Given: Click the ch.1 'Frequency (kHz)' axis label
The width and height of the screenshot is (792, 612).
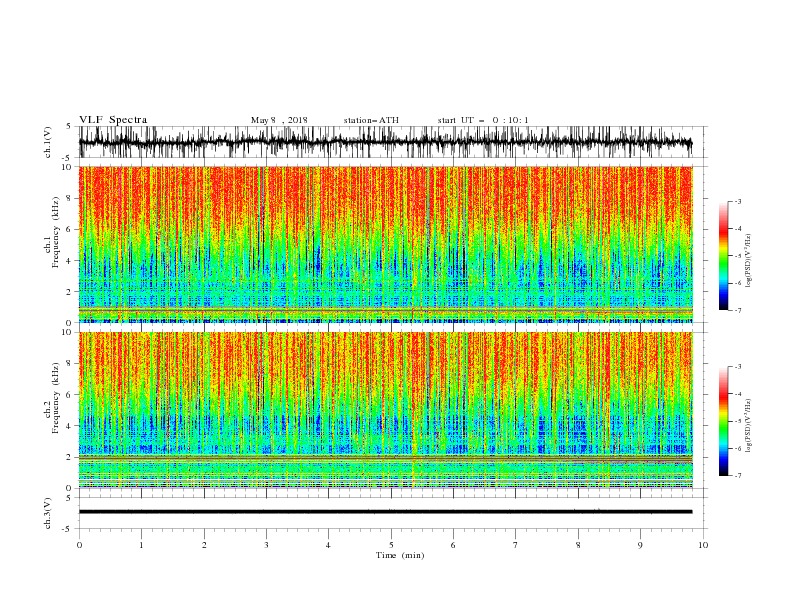Looking at the screenshot, I should click(56, 232).
